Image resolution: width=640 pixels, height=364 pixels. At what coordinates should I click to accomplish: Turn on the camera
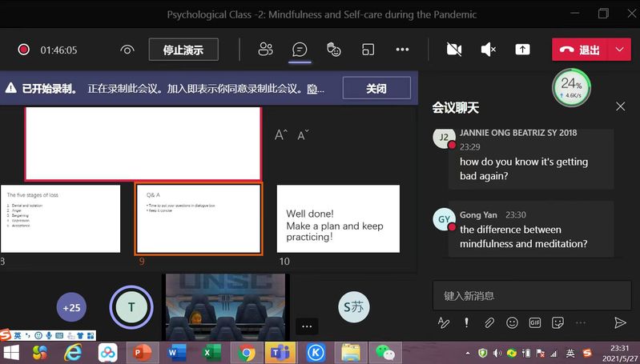coord(454,50)
